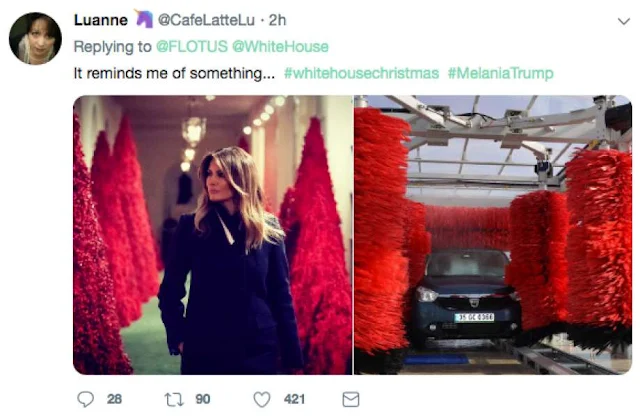The height and width of the screenshot is (417, 640).
Task: Click the envelope direct message icon
Action: point(351,399)
